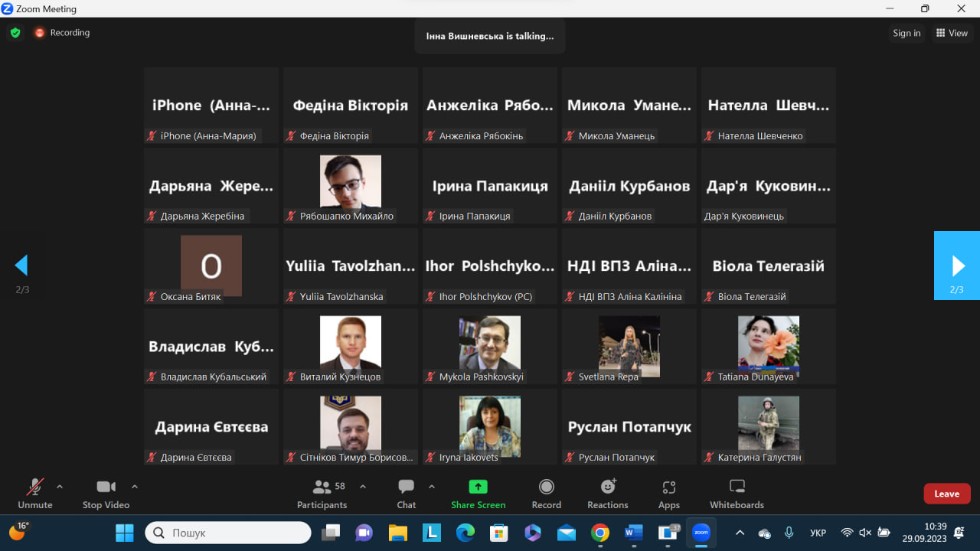Viewport: 980px width, 551px height.
Task: Toggle Windows taskbar volume mute icon
Action: point(865,533)
